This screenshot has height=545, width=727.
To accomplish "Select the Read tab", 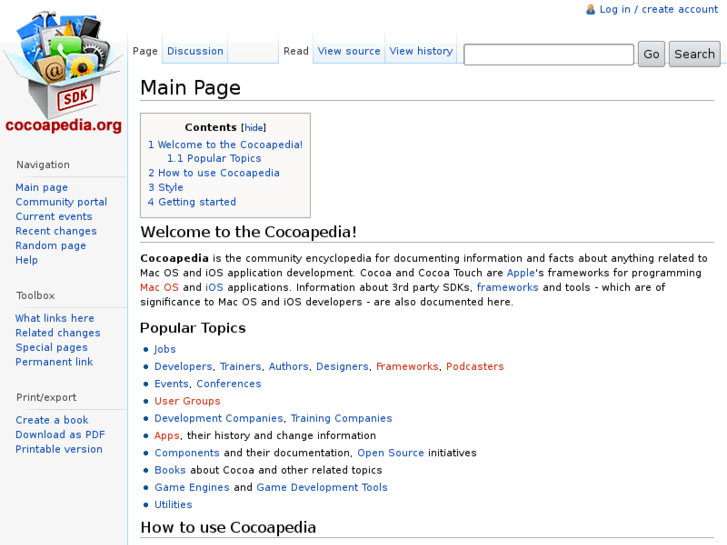I will pyautogui.click(x=296, y=51).
